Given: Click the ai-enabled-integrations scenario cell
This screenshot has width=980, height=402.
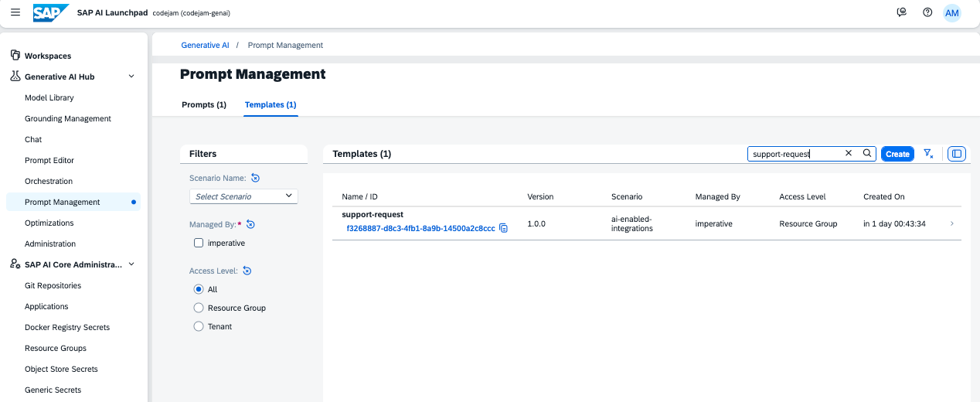Looking at the screenshot, I should pos(632,223).
